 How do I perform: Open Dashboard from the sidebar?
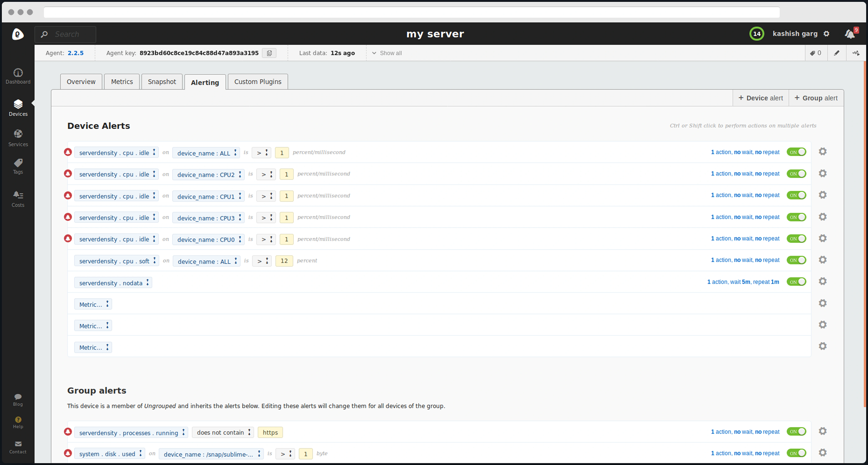coord(18,76)
